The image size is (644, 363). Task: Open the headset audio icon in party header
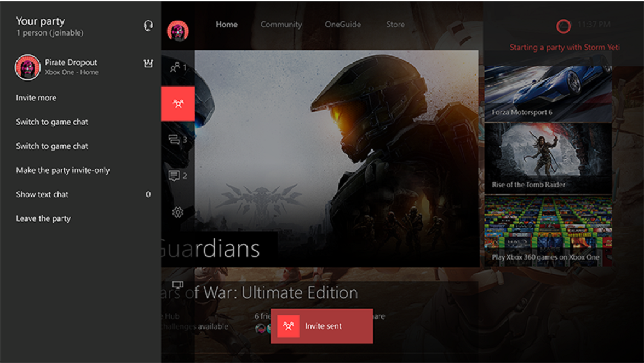pos(148,26)
